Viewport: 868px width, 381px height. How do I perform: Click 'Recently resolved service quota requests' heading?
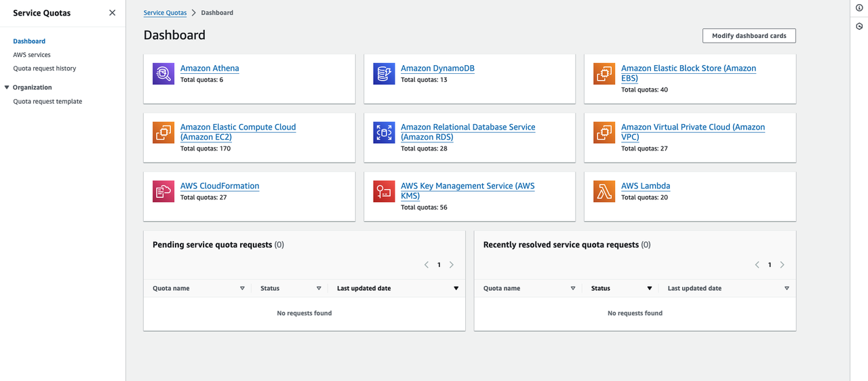click(x=561, y=245)
